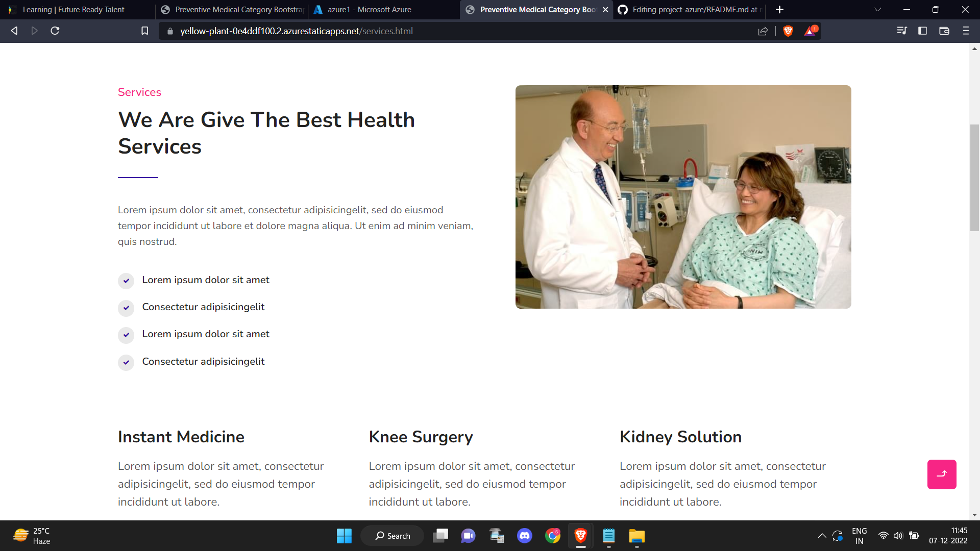Open the Brave Wallet icon
The image size is (980, 551).
(x=944, y=31)
